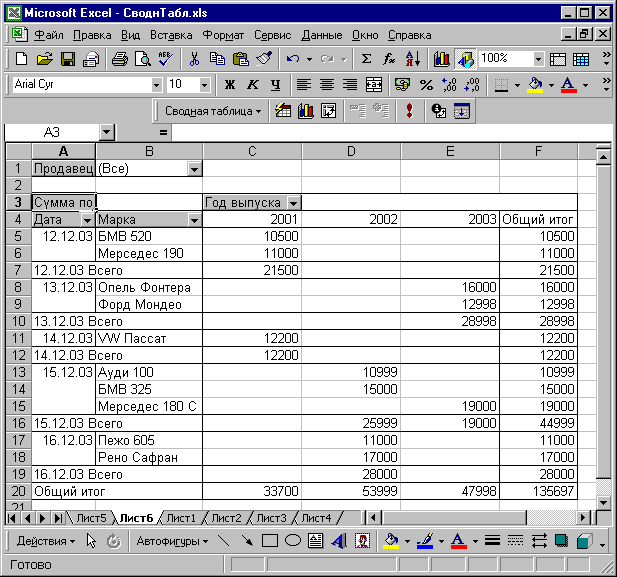Center align text
The image size is (617, 577).
(x=327, y=85)
